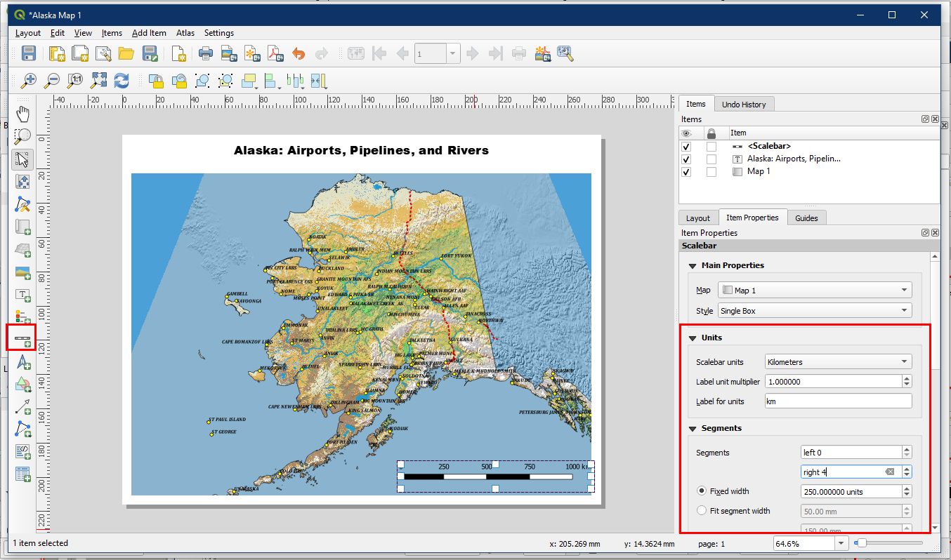Toggle lock checkbox for Scalebar item
Screen dimensions: 951x560
(711, 147)
